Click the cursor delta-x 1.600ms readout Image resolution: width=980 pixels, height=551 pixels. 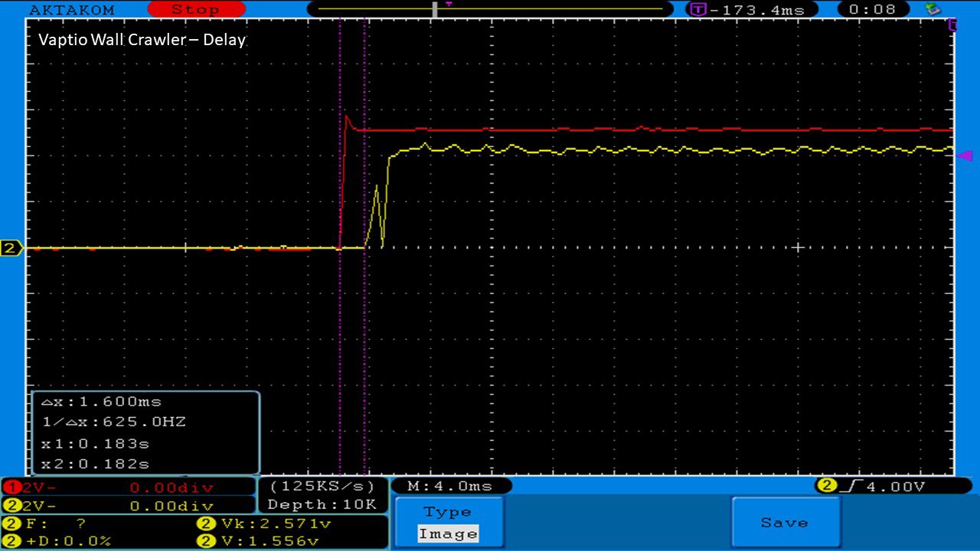coord(101,402)
